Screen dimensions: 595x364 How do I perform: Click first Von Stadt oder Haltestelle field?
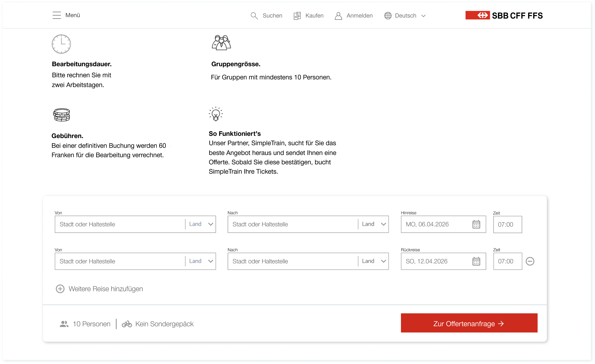click(120, 224)
